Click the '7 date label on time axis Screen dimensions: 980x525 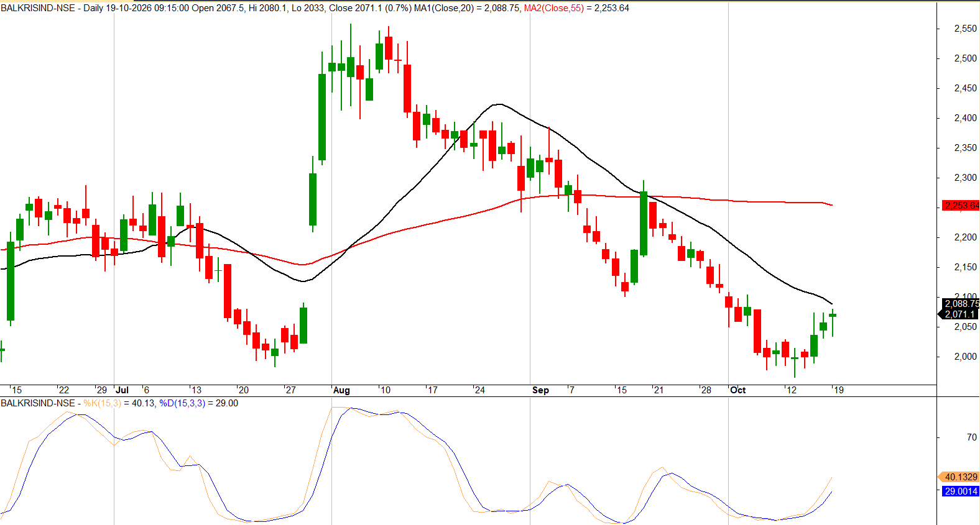(x=571, y=390)
